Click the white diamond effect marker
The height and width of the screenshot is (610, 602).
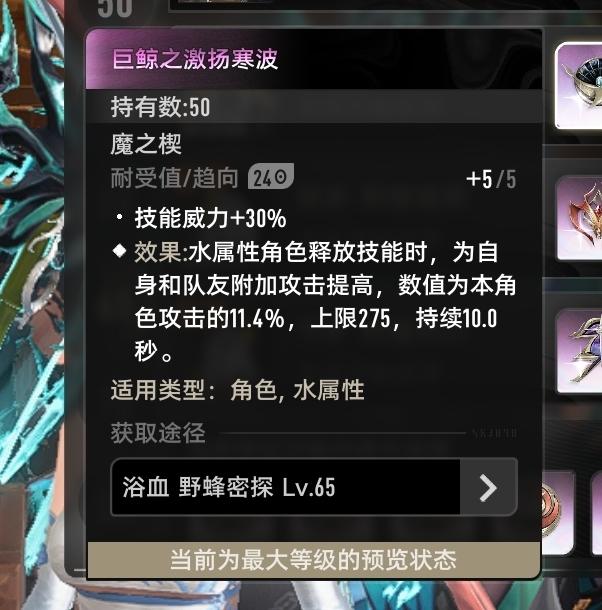(x=119, y=251)
